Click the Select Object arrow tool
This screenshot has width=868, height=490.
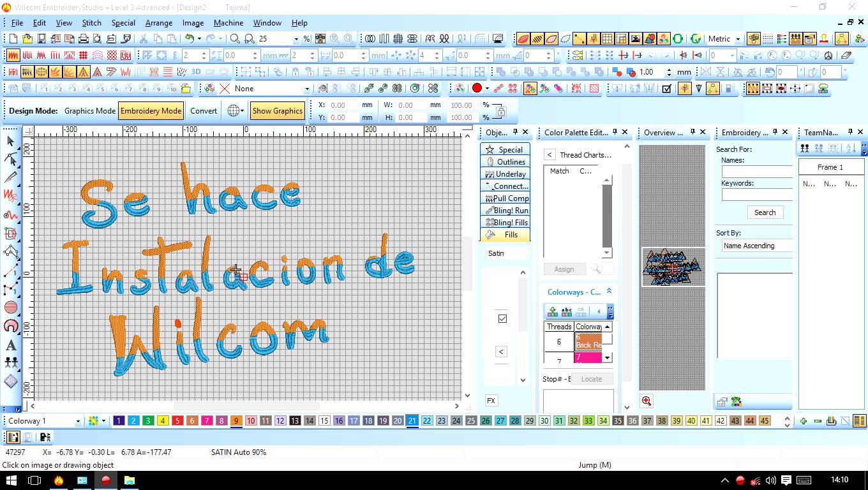click(x=11, y=141)
